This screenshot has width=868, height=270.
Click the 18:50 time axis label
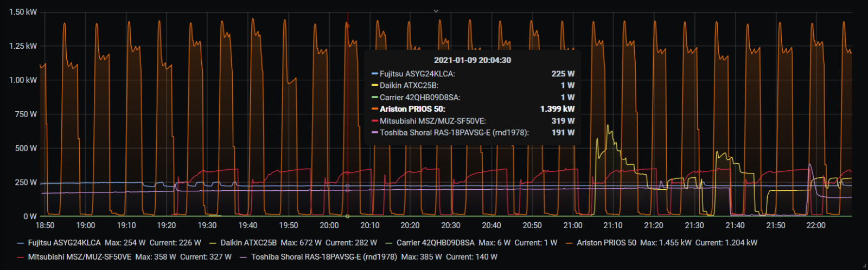(45, 226)
